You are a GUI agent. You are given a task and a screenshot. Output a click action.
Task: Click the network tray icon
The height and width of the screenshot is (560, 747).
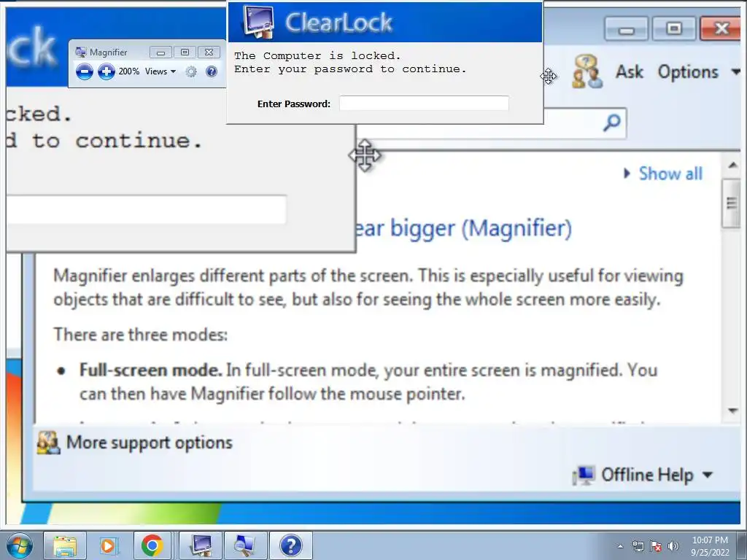tap(638, 546)
